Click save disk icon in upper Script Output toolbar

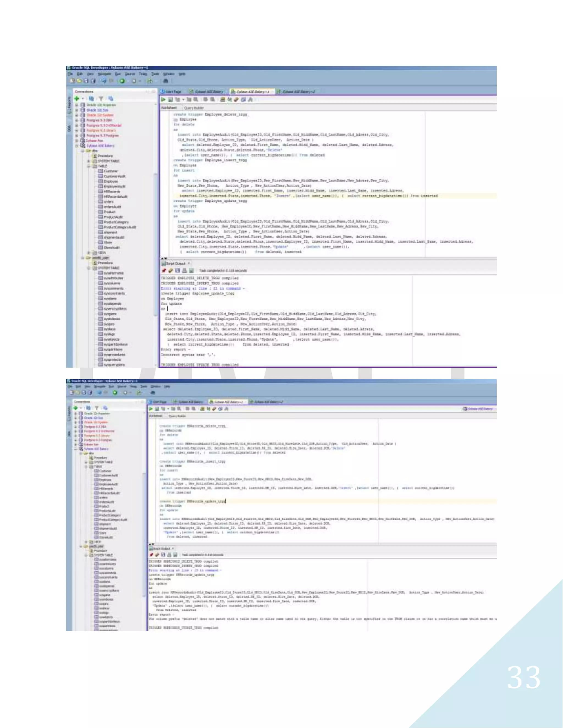point(177,271)
